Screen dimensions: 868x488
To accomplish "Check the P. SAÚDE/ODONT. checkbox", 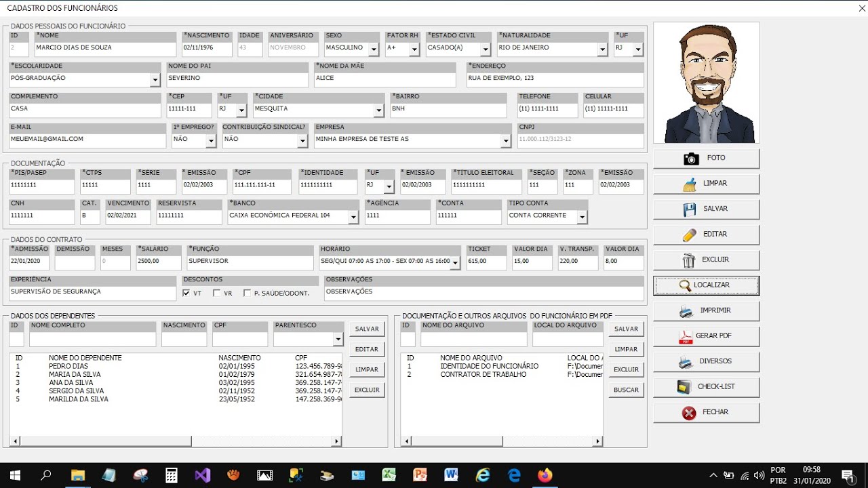I will [247, 293].
